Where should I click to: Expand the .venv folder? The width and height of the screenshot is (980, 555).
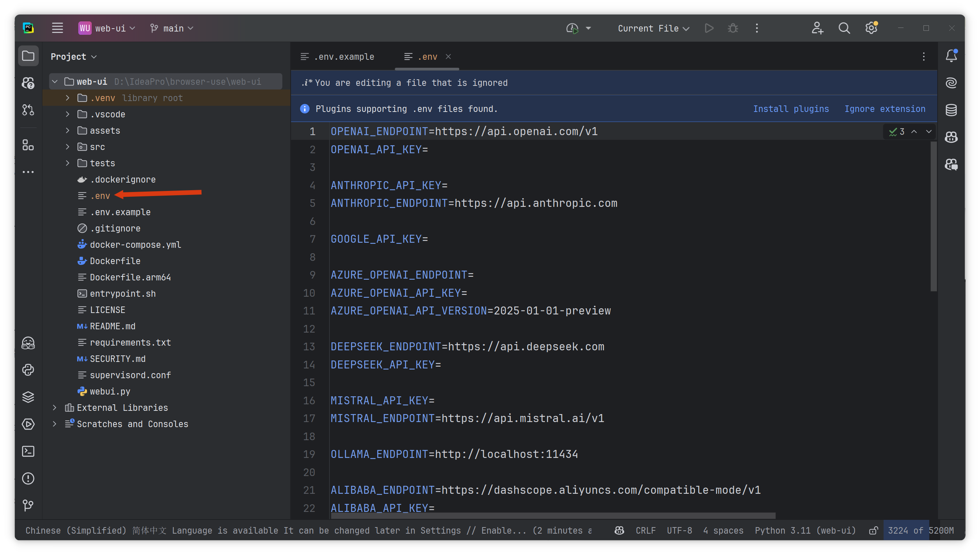[x=67, y=98]
